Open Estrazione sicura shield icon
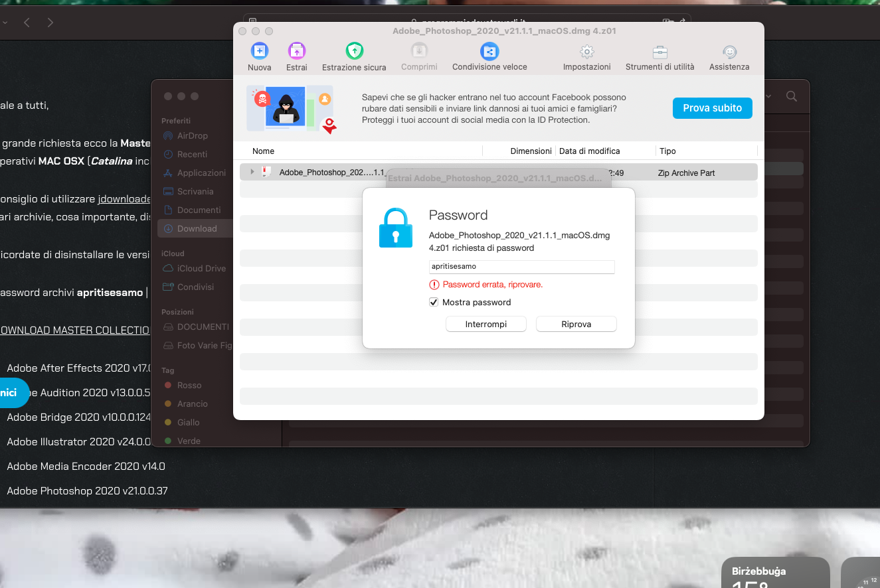The width and height of the screenshot is (880, 588). [x=355, y=51]
